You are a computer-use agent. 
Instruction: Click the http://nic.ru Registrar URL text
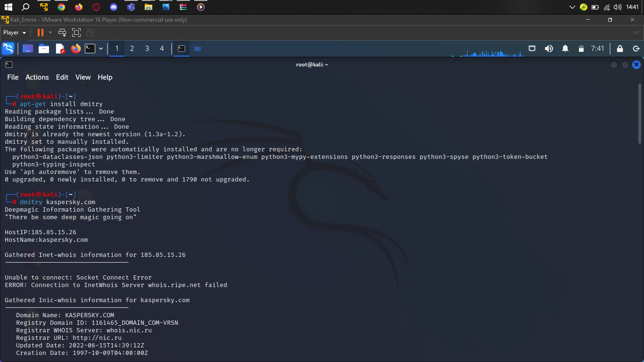pyautogui.click(x=97, y=338)
